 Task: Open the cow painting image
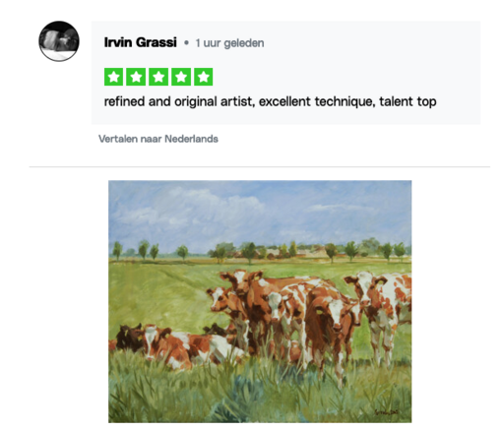point(260,301)
